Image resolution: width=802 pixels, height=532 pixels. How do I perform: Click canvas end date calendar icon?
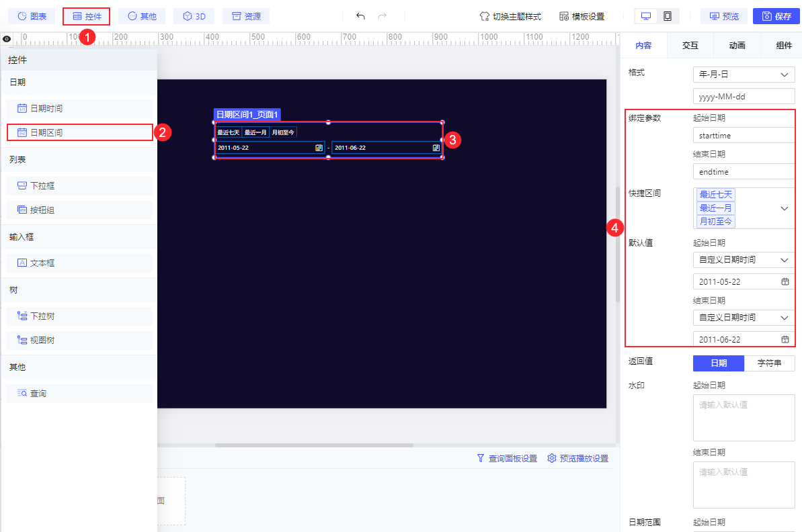click(436, 148)
